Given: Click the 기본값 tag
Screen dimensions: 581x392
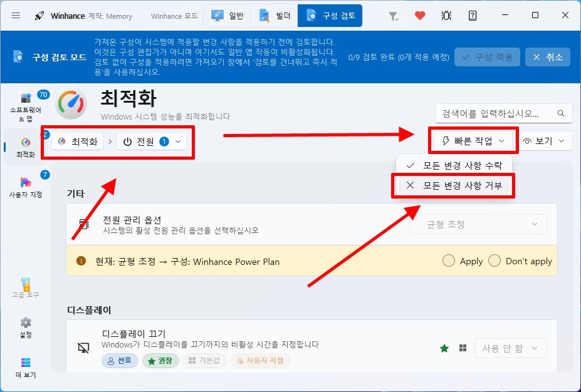Looking at the screenshot, I should pos(205,361).
